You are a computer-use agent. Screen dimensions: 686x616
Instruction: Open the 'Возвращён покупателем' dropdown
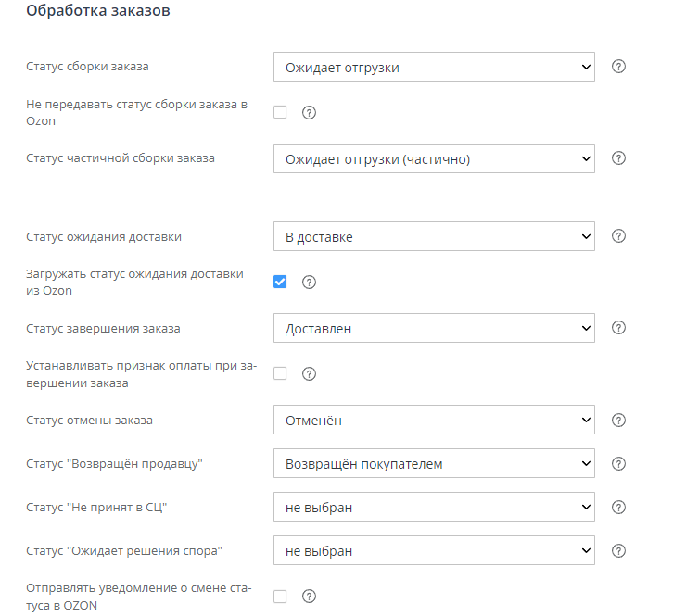[434, 463]
